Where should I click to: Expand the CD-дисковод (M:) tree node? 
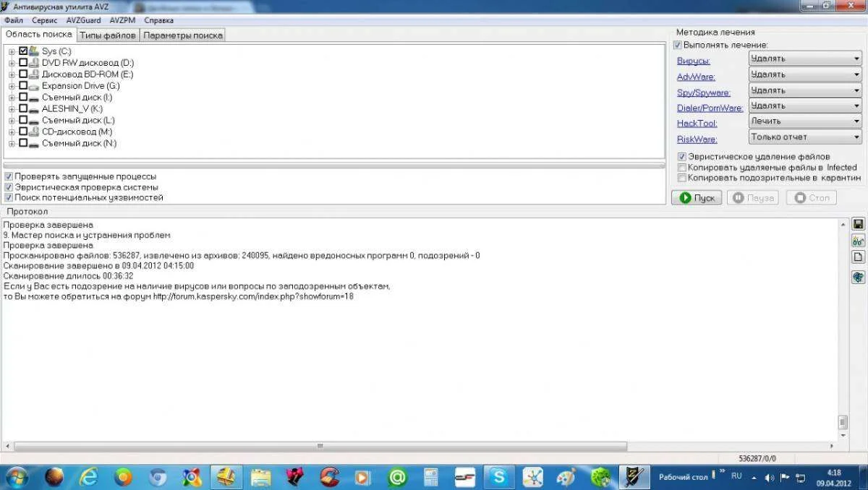click(x=12, y=132)
